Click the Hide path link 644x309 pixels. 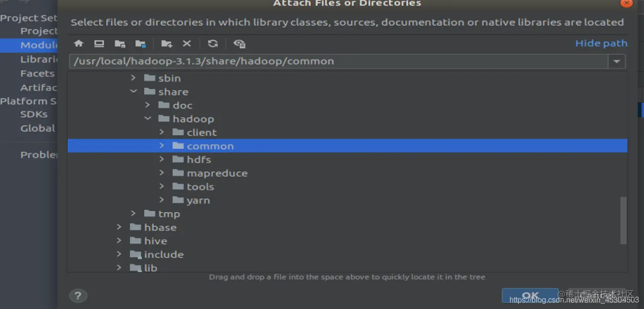601,43
